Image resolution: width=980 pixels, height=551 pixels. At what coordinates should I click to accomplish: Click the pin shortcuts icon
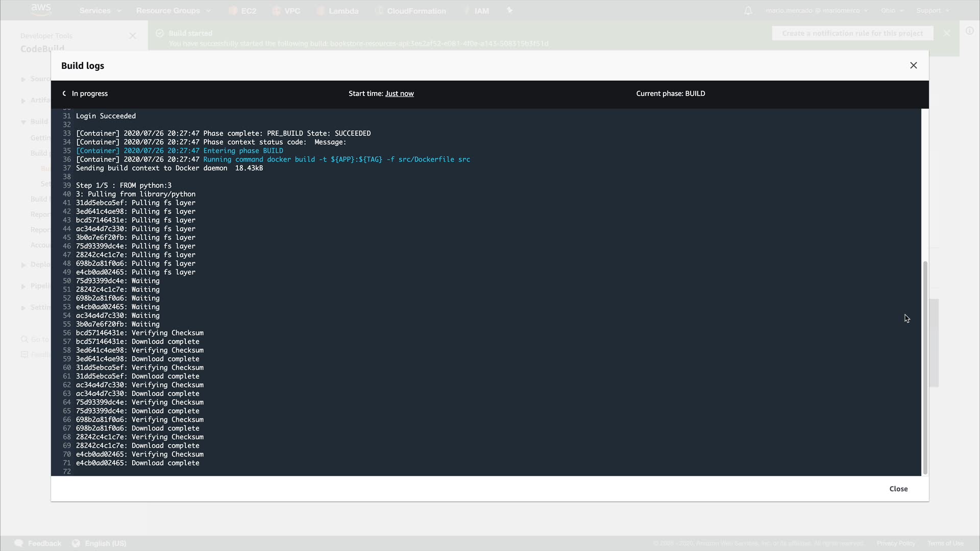click(x=509, y=10)
